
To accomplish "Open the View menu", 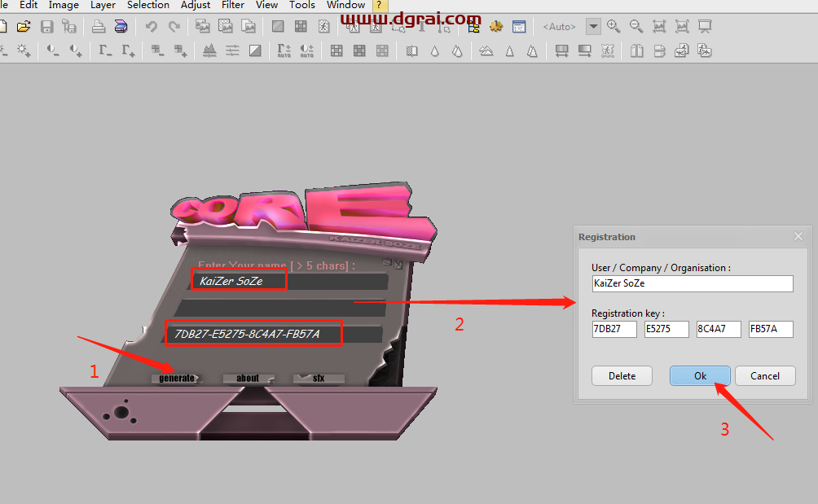I will (x=266, y=5).
